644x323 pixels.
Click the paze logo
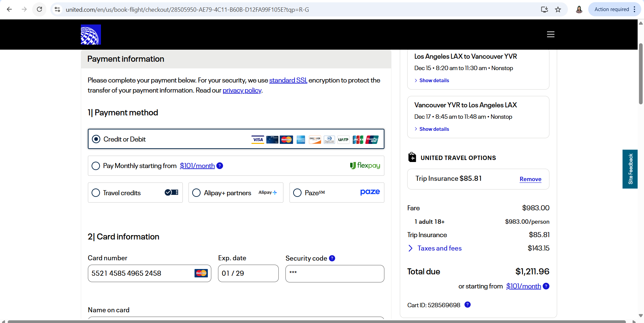point(370,192)
